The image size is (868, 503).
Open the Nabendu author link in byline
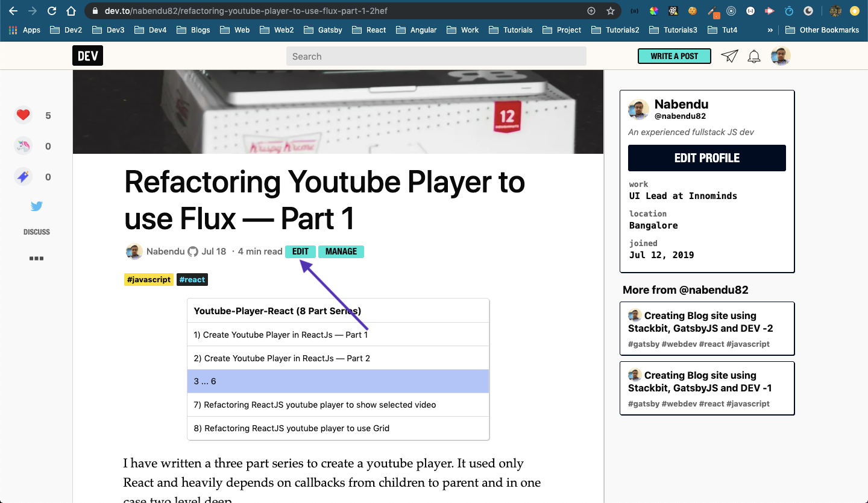pyautogui.click(x=165, y=251)
